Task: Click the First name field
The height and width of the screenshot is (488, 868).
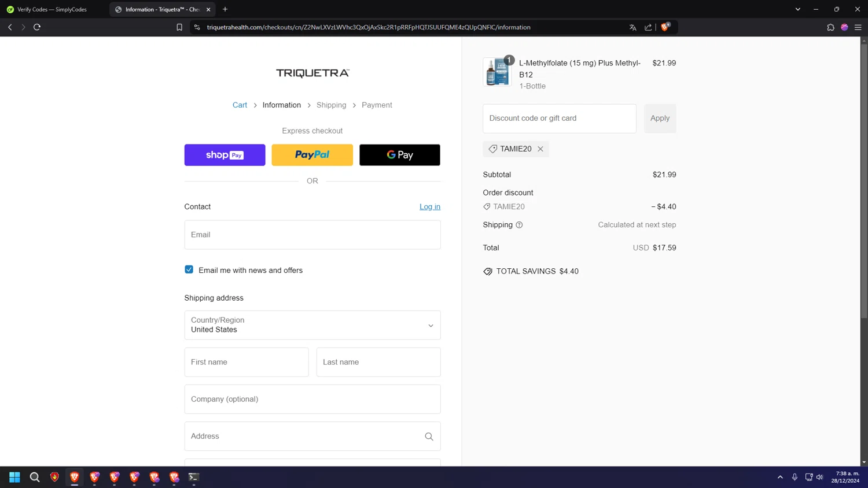Action: [x=247, y=362]
